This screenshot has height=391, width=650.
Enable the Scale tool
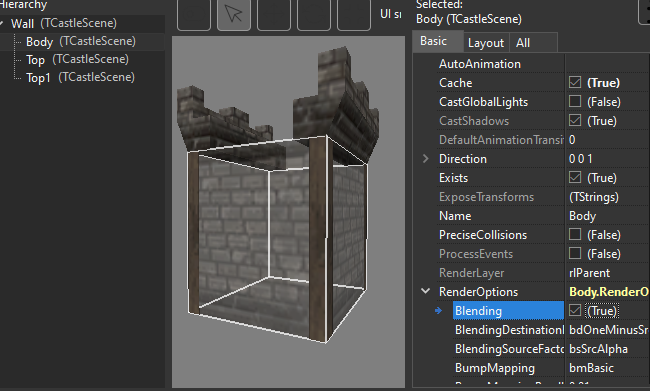pyautogui.click(x=354, y=14)
